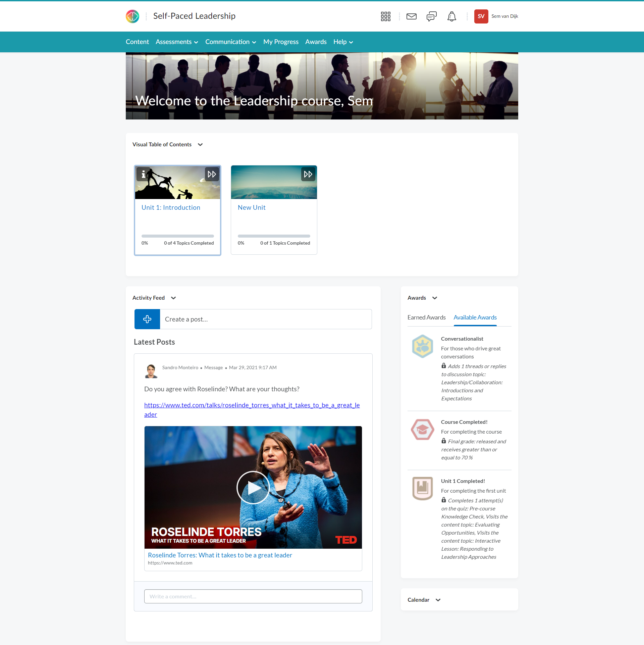644x645 pixels.
Task: Click the welcome banner image
Action: (322, 86)
